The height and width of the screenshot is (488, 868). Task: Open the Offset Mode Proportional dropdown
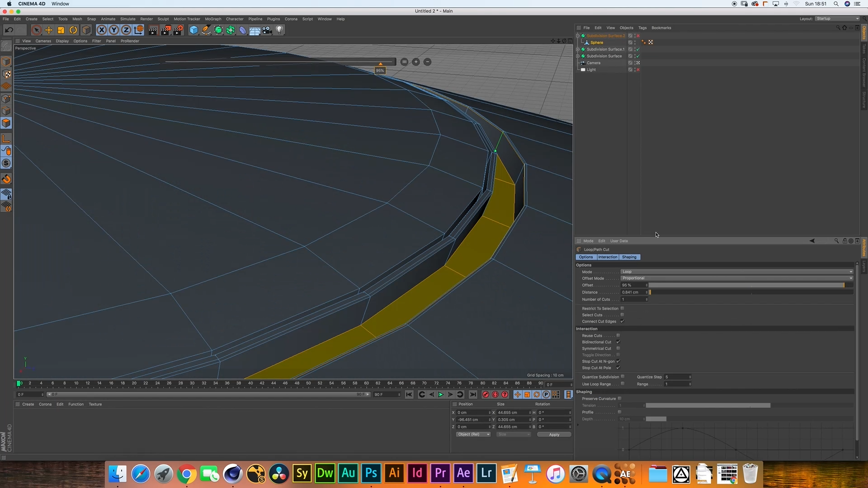click(736, 278)
